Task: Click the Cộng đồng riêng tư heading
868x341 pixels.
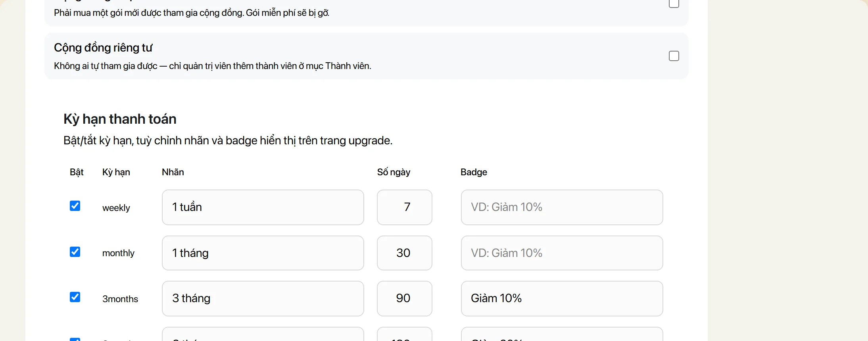Action: (x=103, y=48)
